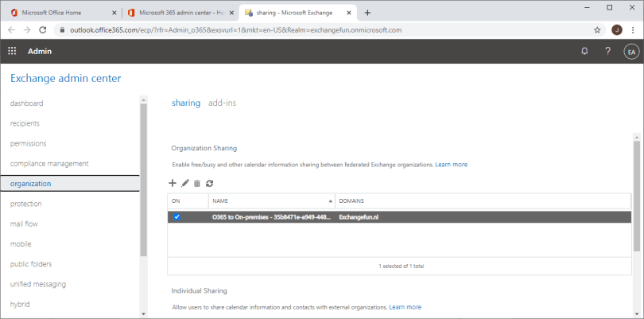Bookmark this page with the star icon
Image resolution: width=644 pixels, height=319 pixels.
pyautogui.click(x=597, y=29)
